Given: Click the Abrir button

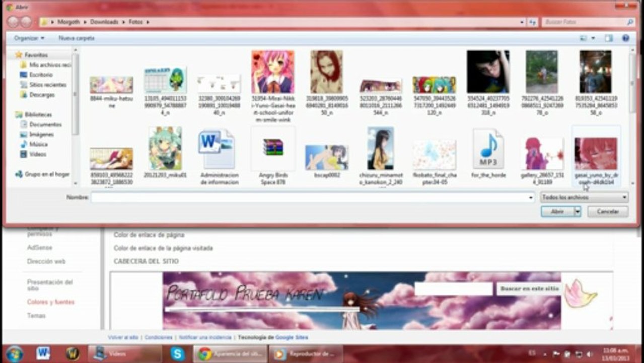Looking at the screenshot, I should coord(557,212).
